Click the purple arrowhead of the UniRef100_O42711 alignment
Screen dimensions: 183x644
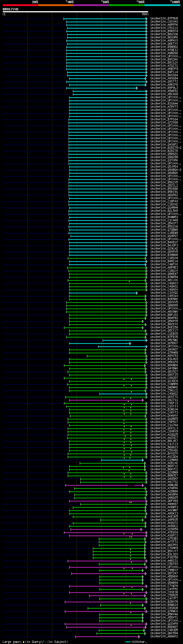[x=143, y=400]
